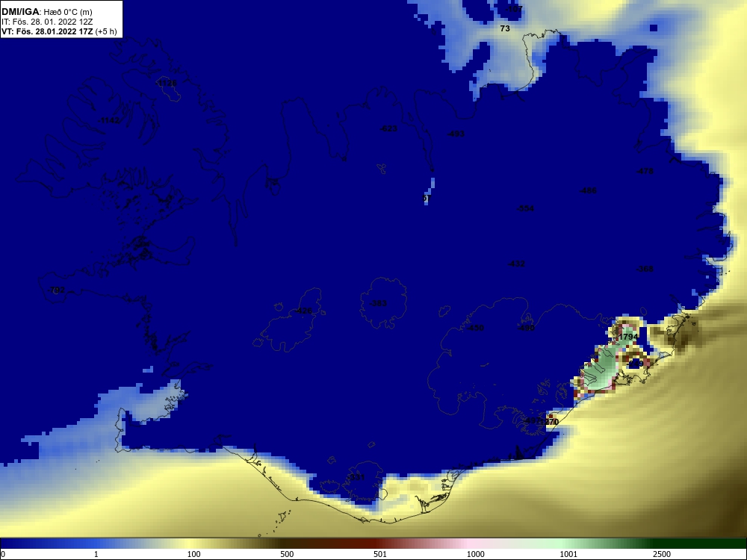The height and width of the screenshot is (560, 747).
Task: Click the map value '-478'
Action: click(645, 172)
